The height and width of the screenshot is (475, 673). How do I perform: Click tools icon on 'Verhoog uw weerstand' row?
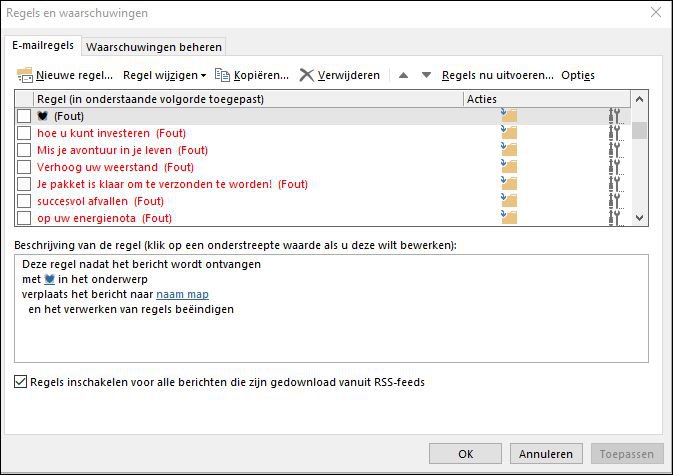(x=614, y=167)
